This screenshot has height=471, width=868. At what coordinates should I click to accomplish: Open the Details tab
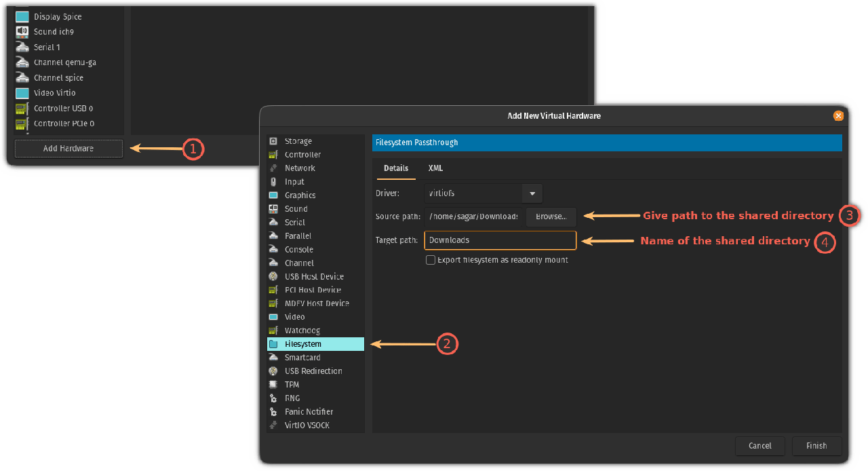tap(396, 168)
